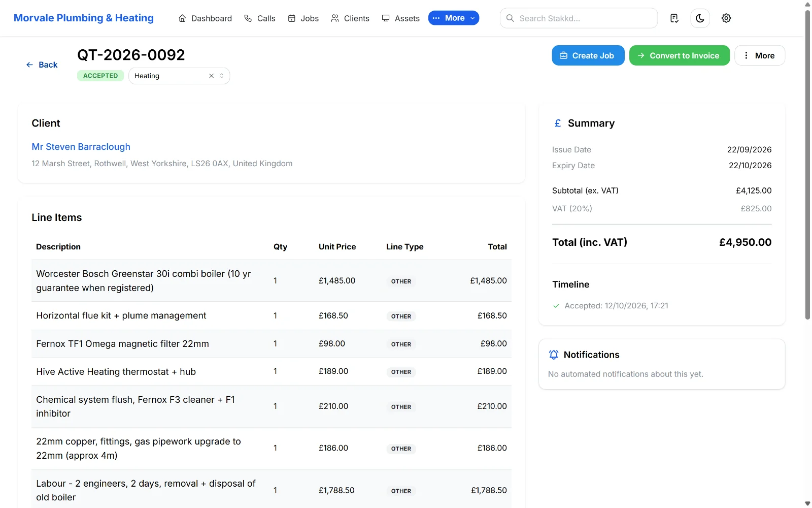Click the £1,485.00 unit price cell

(x=337, y=280)
